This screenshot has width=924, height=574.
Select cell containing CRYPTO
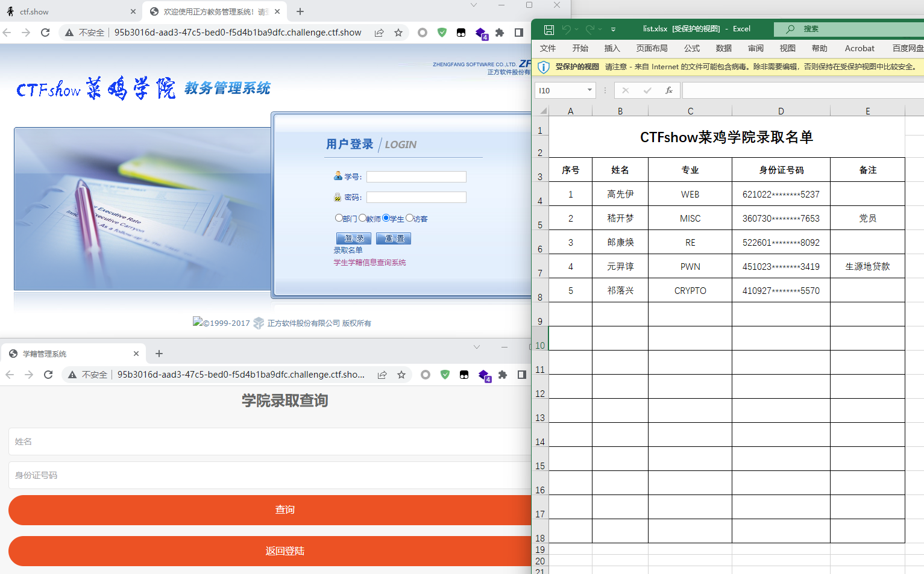tap(690, 290)
